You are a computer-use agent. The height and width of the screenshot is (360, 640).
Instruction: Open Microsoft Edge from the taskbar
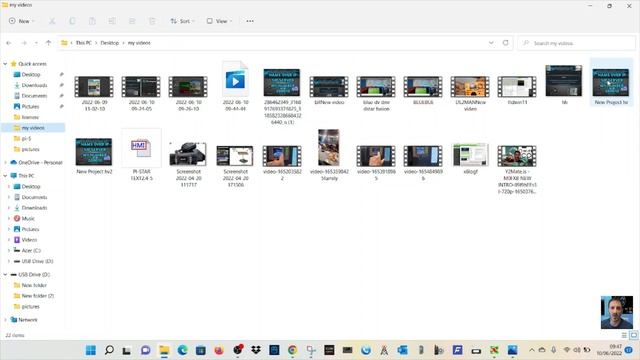pyautogui.click(x=182, y=350)
